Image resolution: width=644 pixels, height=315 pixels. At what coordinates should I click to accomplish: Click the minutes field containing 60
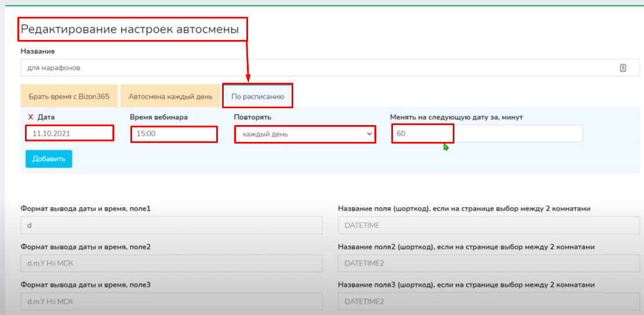486,134
